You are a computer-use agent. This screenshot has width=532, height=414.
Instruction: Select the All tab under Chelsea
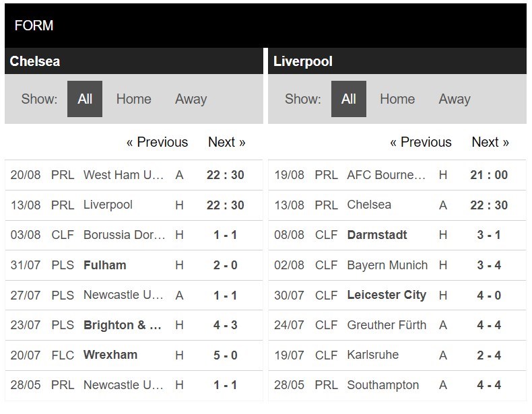point(84,99)
